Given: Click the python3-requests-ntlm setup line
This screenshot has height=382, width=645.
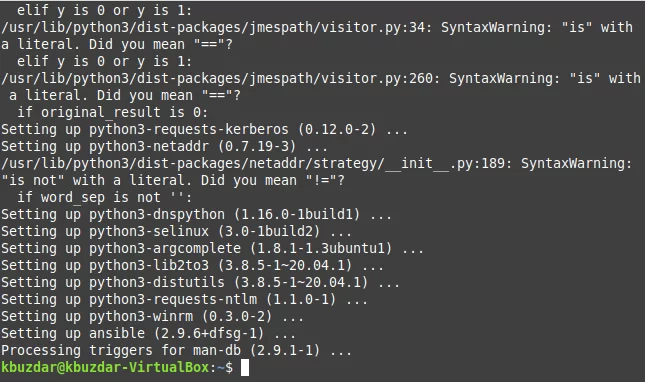Looking at the screenshot, I should coord(184,299).
